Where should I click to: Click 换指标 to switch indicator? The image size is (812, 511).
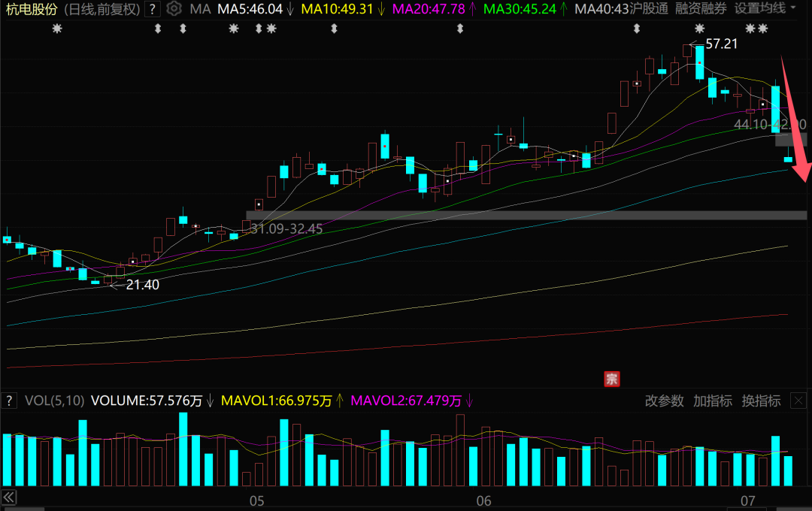[x=761, y=401]
